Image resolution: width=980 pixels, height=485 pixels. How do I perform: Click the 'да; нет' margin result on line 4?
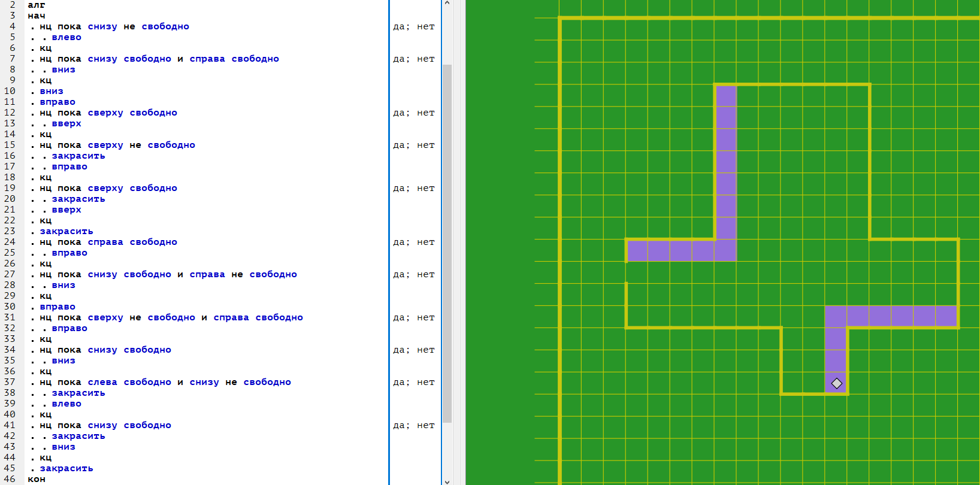pos(413,26)
